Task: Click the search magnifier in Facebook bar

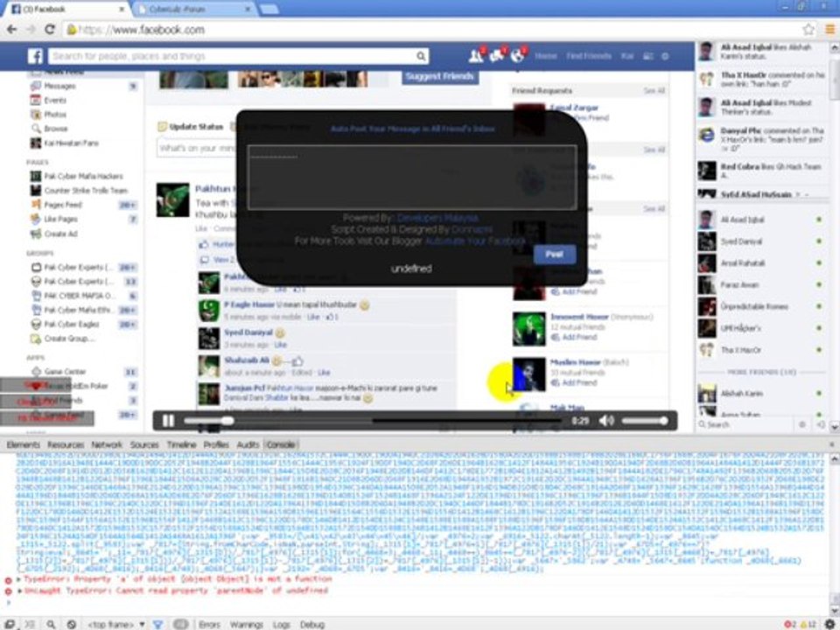Action: pos(421,56)
